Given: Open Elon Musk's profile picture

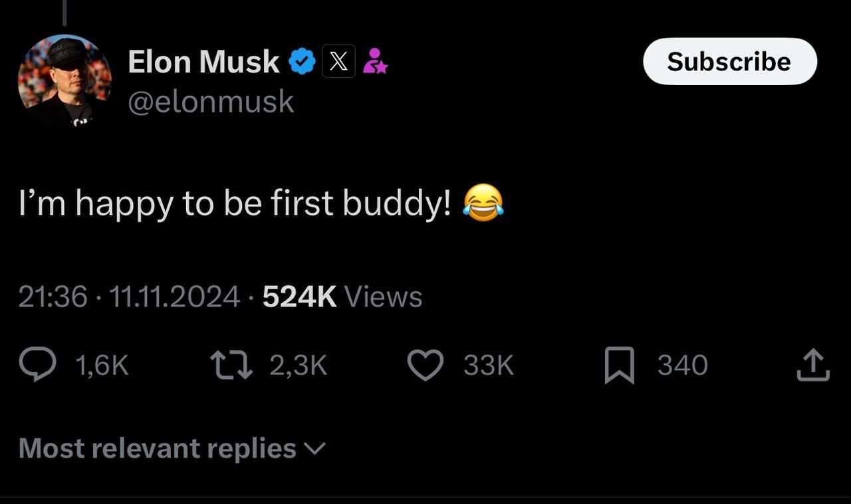Looking at the screenshot, I should (64, 80).
